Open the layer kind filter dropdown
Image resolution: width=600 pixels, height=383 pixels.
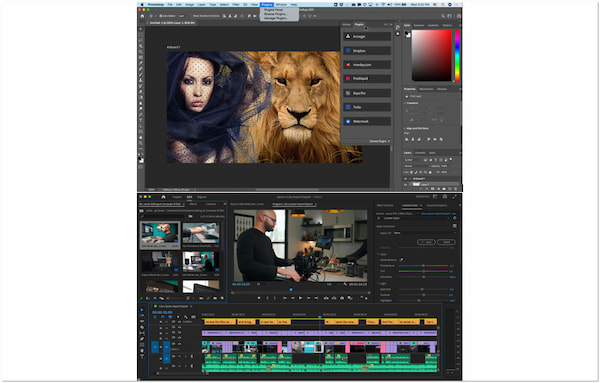[x=412, y=160]
